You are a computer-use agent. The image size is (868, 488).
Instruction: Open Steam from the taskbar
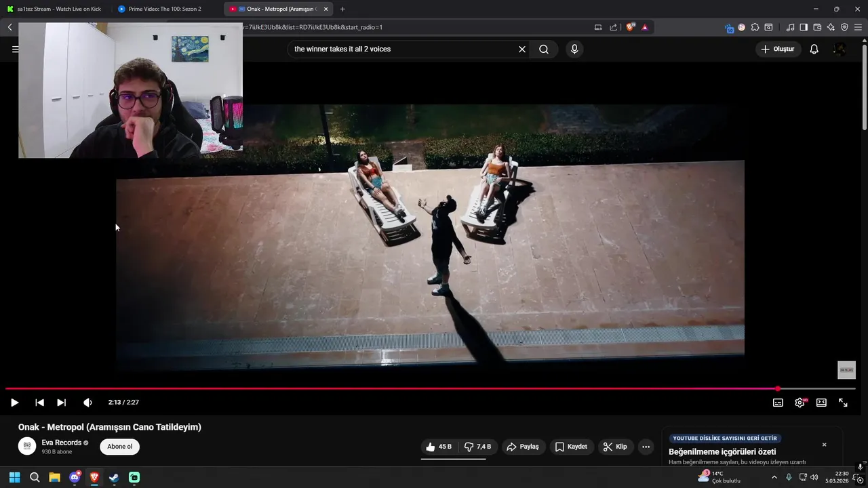click(114, 477)
